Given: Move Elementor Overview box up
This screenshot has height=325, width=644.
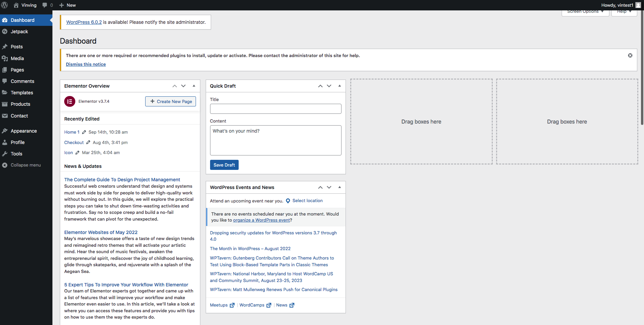Looking at the screenshot, I should click(x=175, y=86).
